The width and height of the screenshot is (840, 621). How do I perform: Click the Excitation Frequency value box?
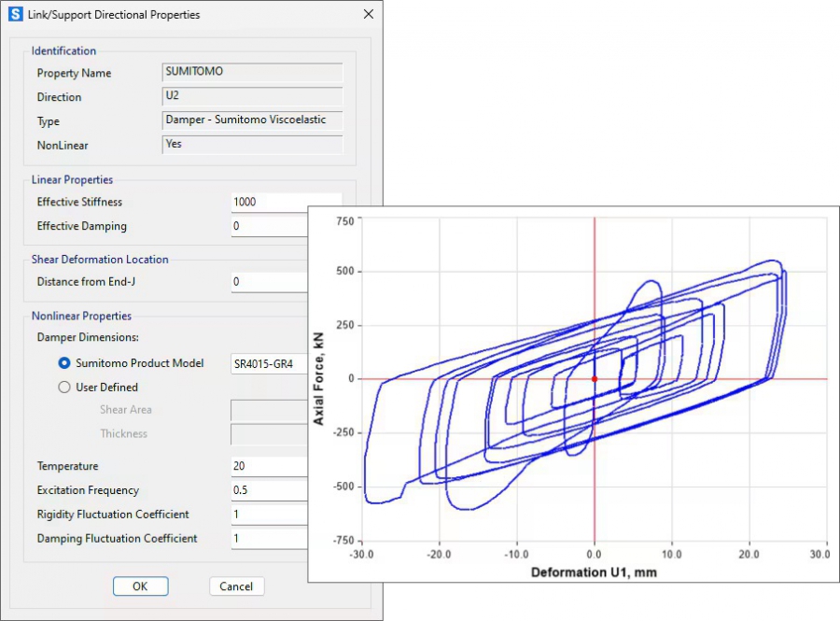pos(270,490)
